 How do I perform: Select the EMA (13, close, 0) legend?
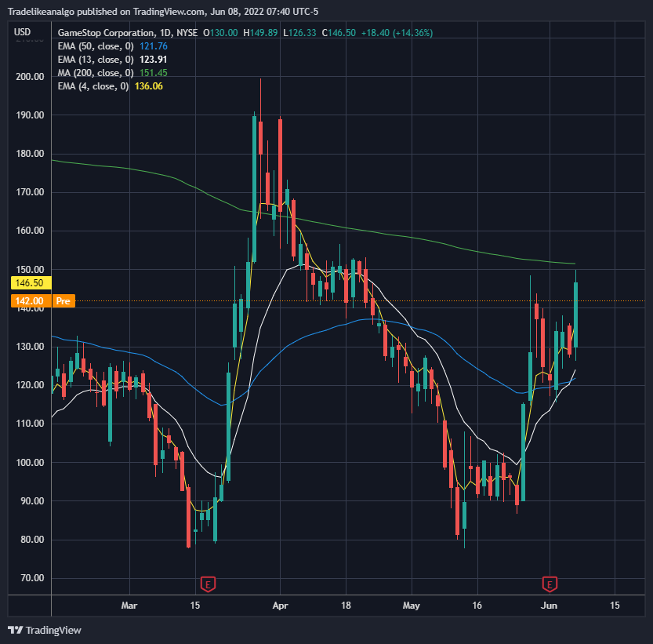pos(96,60)
